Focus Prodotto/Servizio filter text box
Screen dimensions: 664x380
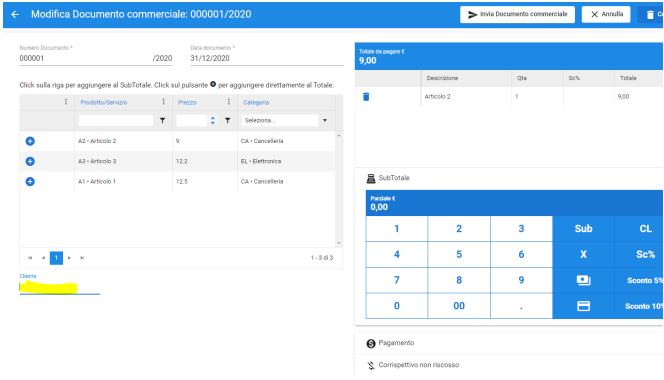116,121
